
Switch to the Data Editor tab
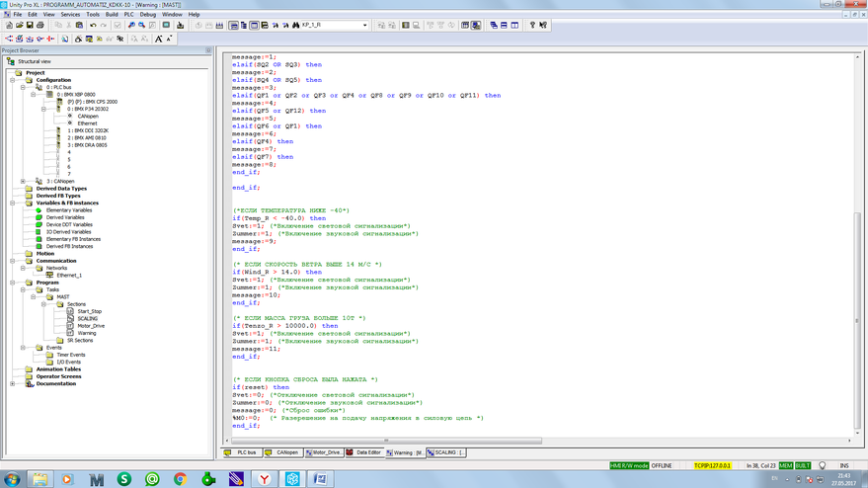[x=364, y=452]
